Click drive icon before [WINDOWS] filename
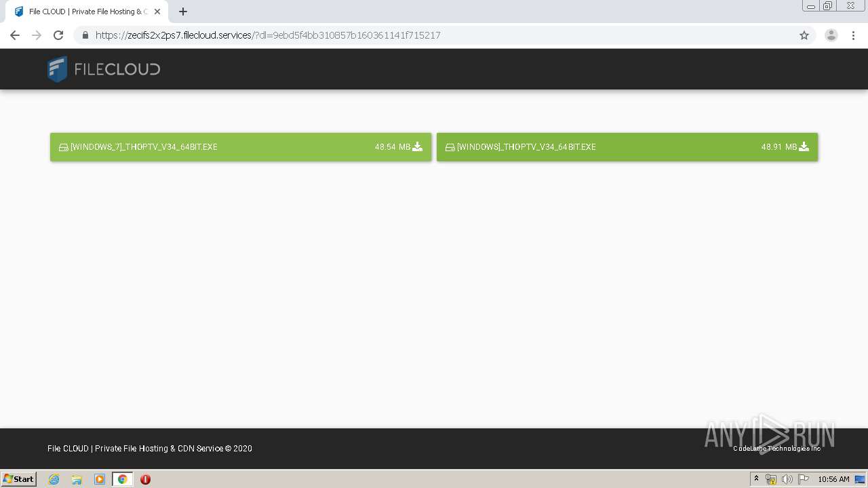This screenshot has width=868, height=488. (x=450, y=147)
